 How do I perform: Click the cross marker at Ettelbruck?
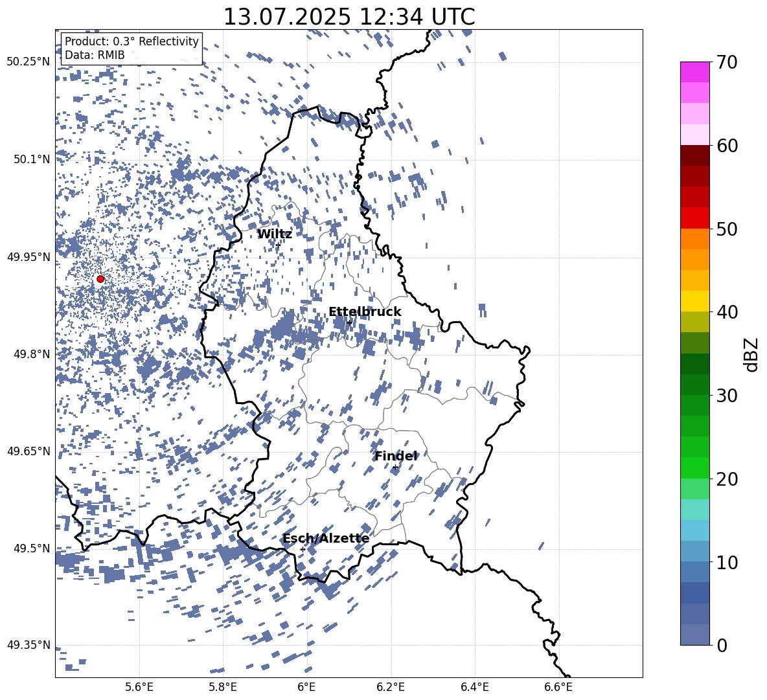[x=349, y=322]
